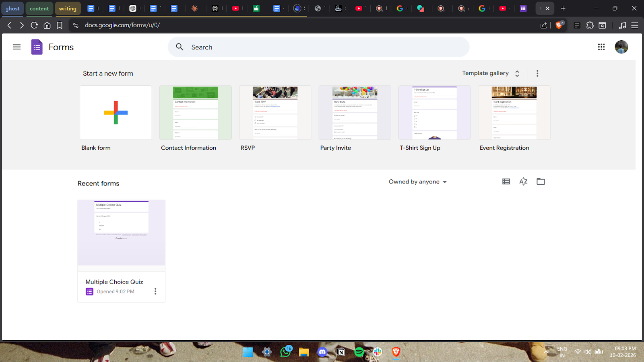Open the main hamburger menu
Viewport: 644px width, 362px height.
[17, 47]
